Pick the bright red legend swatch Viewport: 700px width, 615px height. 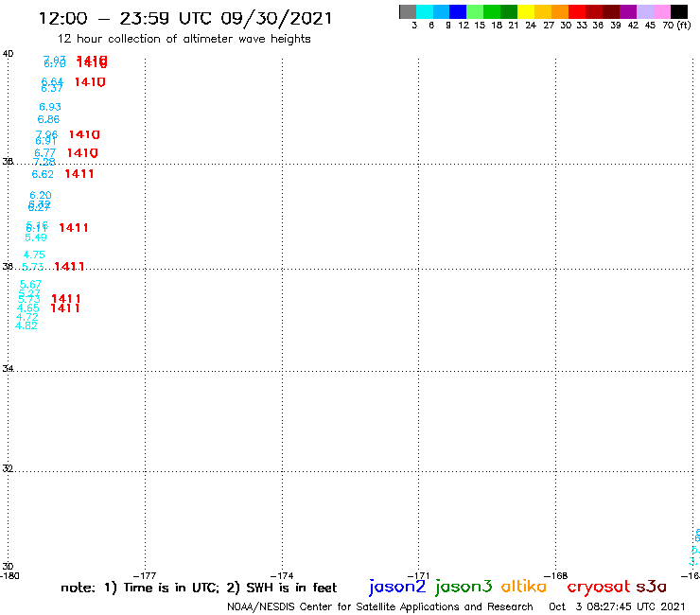[x=577, y=11]
